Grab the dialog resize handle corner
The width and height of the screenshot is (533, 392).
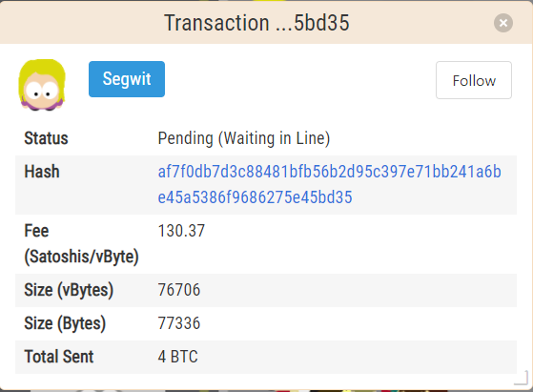[x=521, y=378]
